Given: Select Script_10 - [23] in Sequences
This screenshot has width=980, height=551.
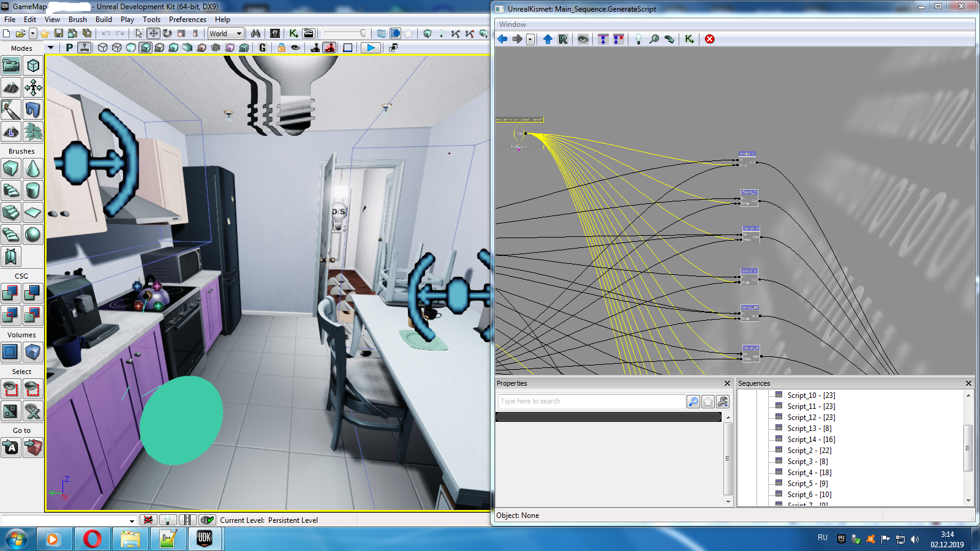Looking at the screenshot, I should click(811, 395).
